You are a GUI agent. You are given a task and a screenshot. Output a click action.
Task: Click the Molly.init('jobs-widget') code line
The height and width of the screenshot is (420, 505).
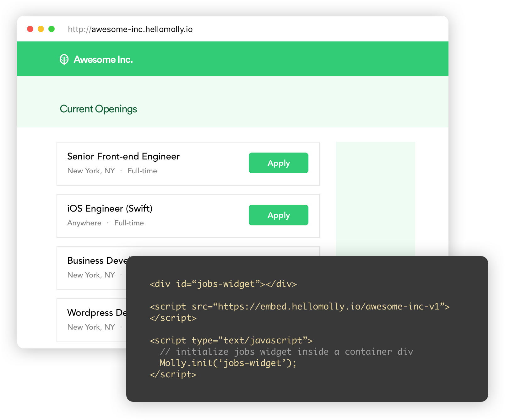pyautogui.click(x=228, y=363)
